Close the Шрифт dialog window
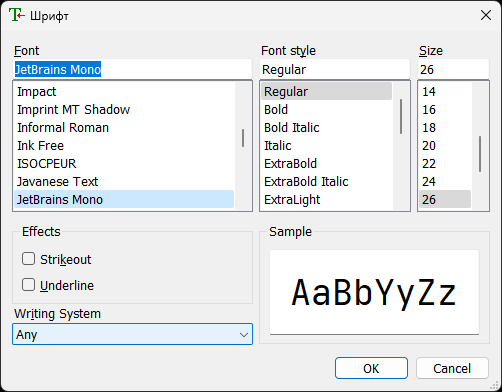This screenshot has width=502, height=392. point(486,15)
